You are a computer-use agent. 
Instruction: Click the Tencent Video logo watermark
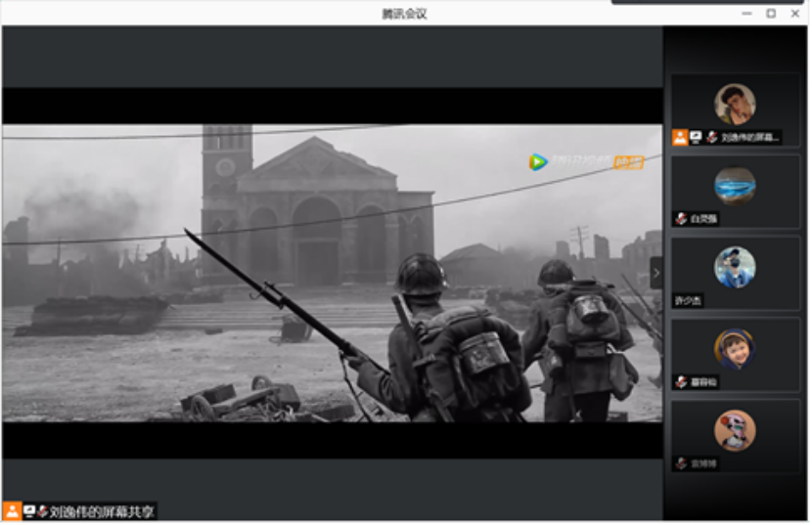click(x=538, y=162)
